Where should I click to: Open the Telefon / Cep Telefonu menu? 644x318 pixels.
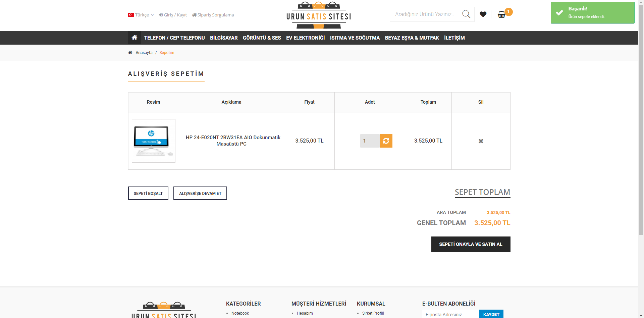174,38
